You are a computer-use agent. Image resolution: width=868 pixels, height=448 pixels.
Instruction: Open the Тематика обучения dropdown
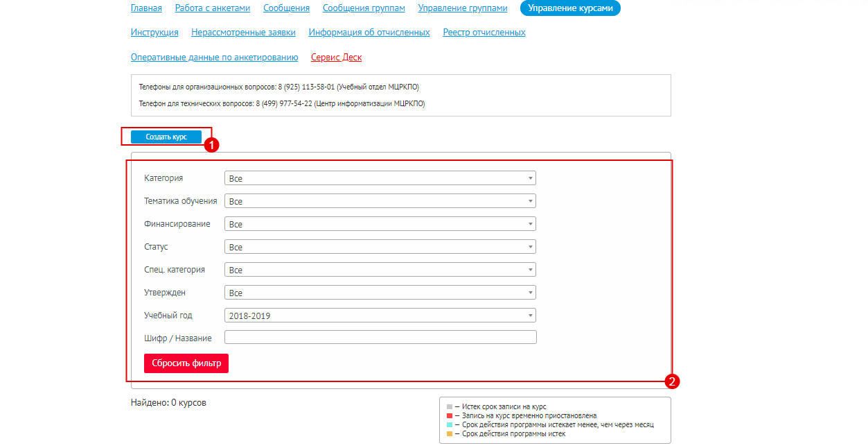point(380,201)
